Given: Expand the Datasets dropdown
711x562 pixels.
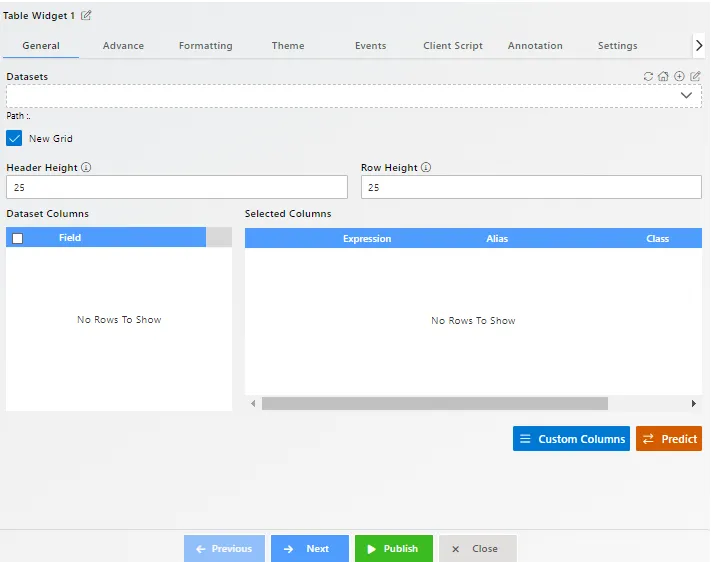Looking at the screenshot, I should (686, 96).
